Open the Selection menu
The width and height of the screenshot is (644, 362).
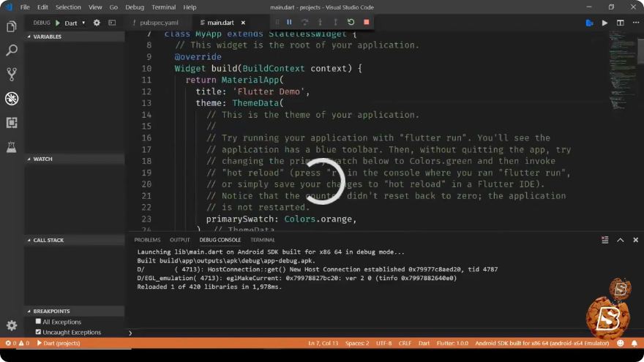tap(68, 7)
